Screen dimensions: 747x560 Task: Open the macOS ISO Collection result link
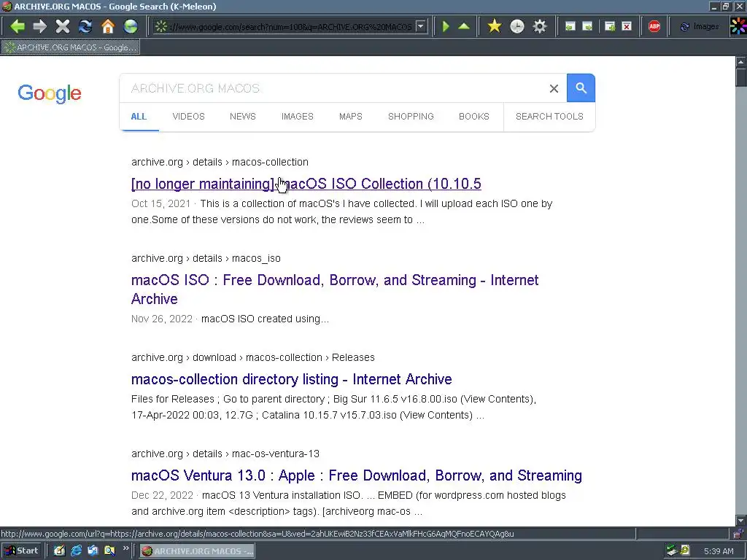pyautogui.click(x=306, y=184)
